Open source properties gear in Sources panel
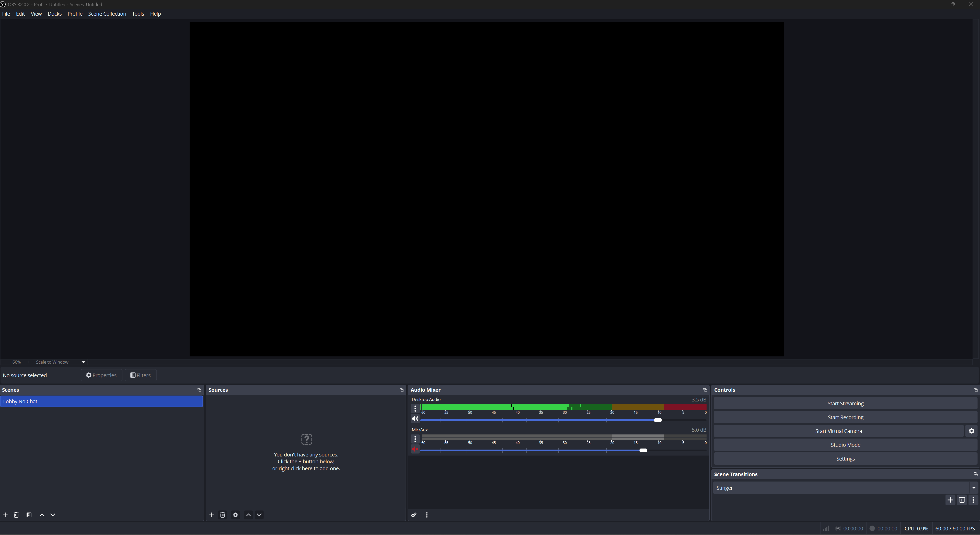980x535 pixels. [236, 515]
